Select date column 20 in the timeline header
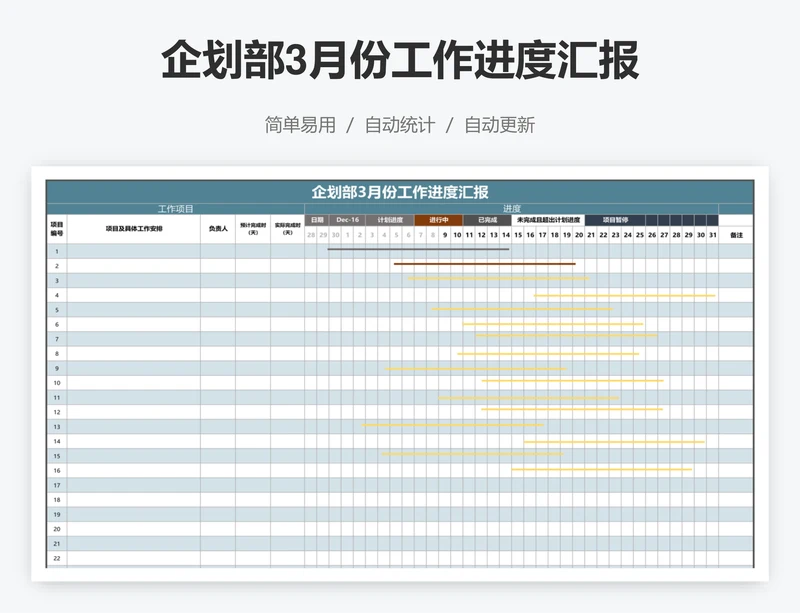Viewport: 800px width, 613px height. click(x=579, y=235)
